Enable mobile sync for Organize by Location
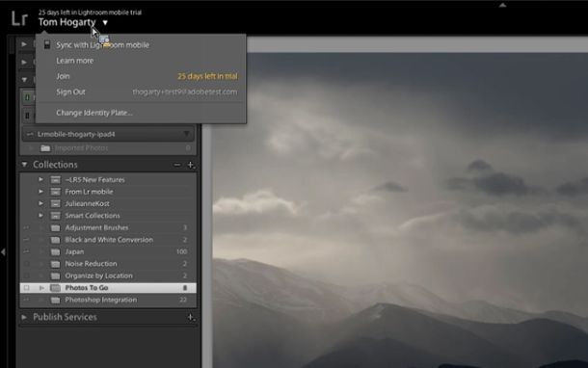This screenshot has height=368, width=588. pyautogui.click(x=26, y=276)
